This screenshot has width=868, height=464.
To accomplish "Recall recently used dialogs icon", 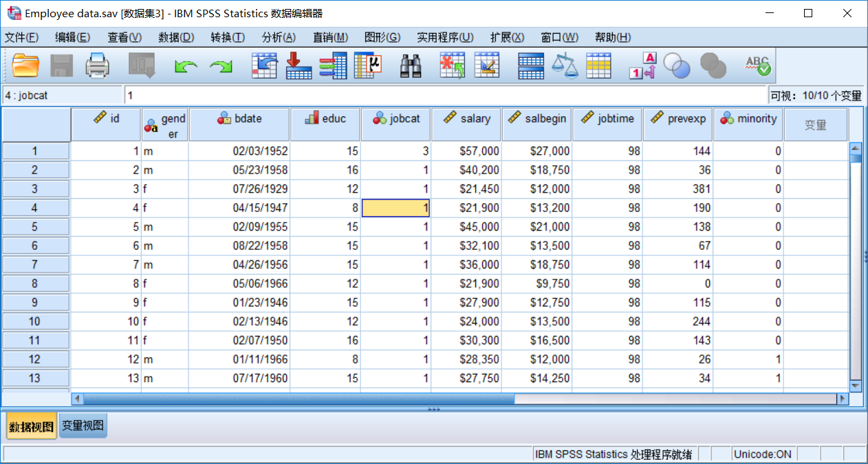I will [142, 65].
